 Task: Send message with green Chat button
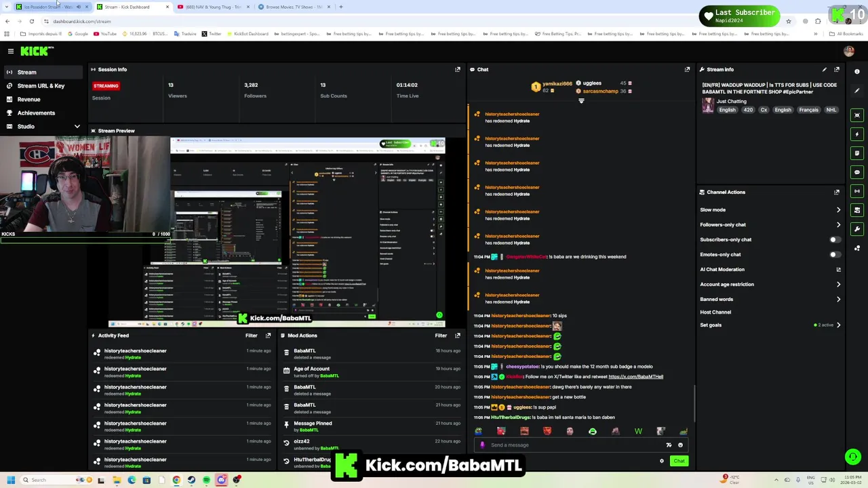(679, 461)
